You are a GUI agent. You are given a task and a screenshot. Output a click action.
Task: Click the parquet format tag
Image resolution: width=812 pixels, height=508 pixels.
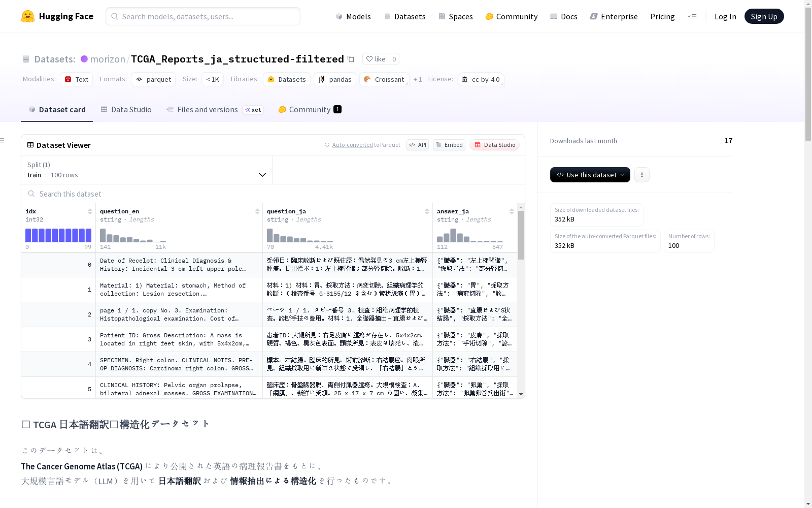153,79
